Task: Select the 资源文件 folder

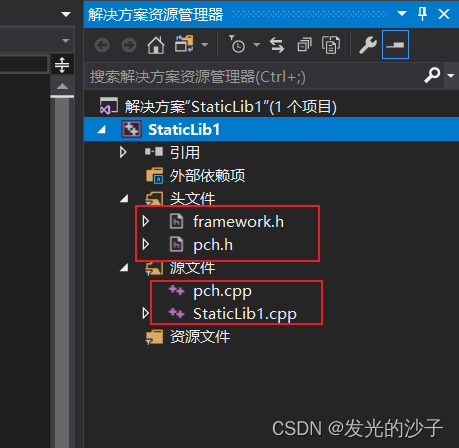Action: click(x=200, y=337)
